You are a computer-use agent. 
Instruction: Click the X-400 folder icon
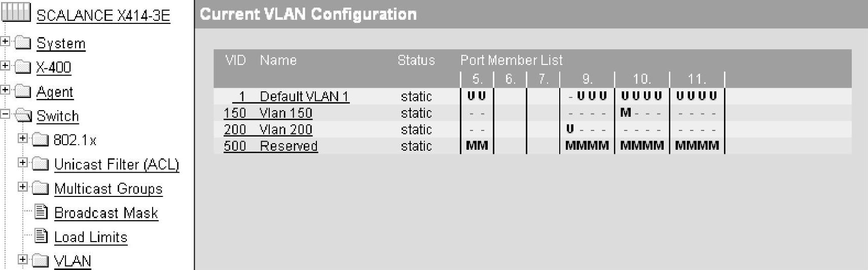coord(23,66)
